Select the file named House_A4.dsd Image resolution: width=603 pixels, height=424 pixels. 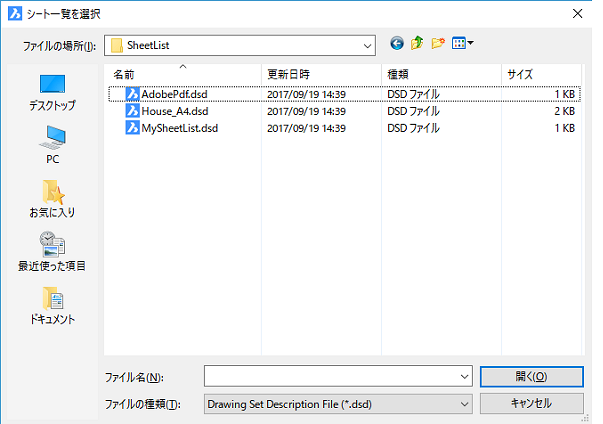[175, 111]
